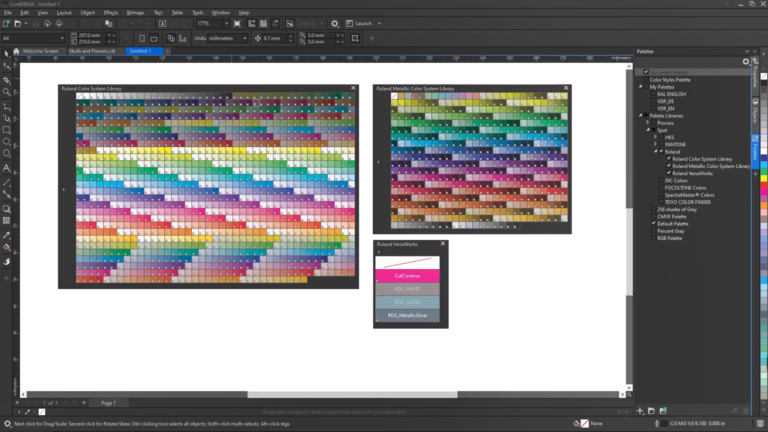Image resolution: width=768 pixels, height=432 pixels.
Task: Tick the 256 shades of Gray checkbox
Action: (x=653, y=209)
